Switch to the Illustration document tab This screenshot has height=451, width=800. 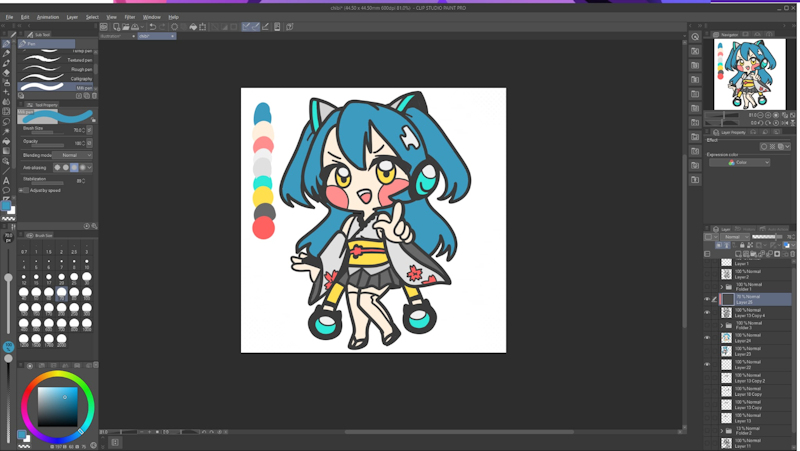point(110,36)
